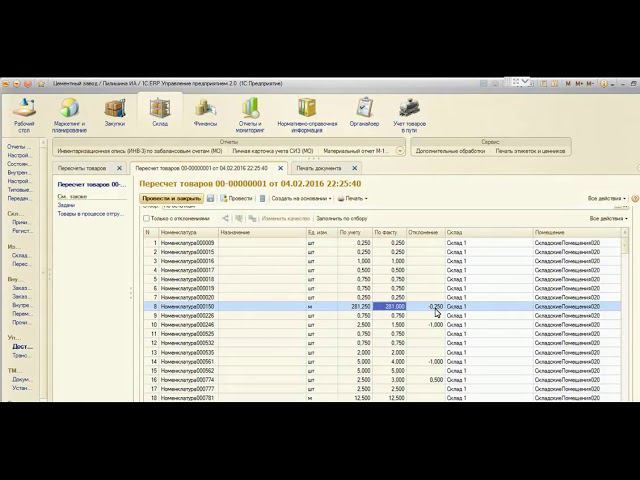Click Провести и закрыть button
Viewport: 640px width, 480px height.
click(x=171, y=198)
